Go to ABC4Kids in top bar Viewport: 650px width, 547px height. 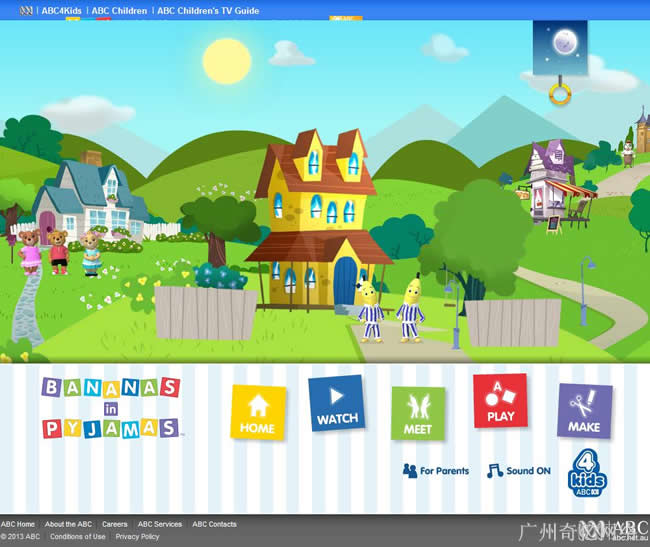click(61, 11)
